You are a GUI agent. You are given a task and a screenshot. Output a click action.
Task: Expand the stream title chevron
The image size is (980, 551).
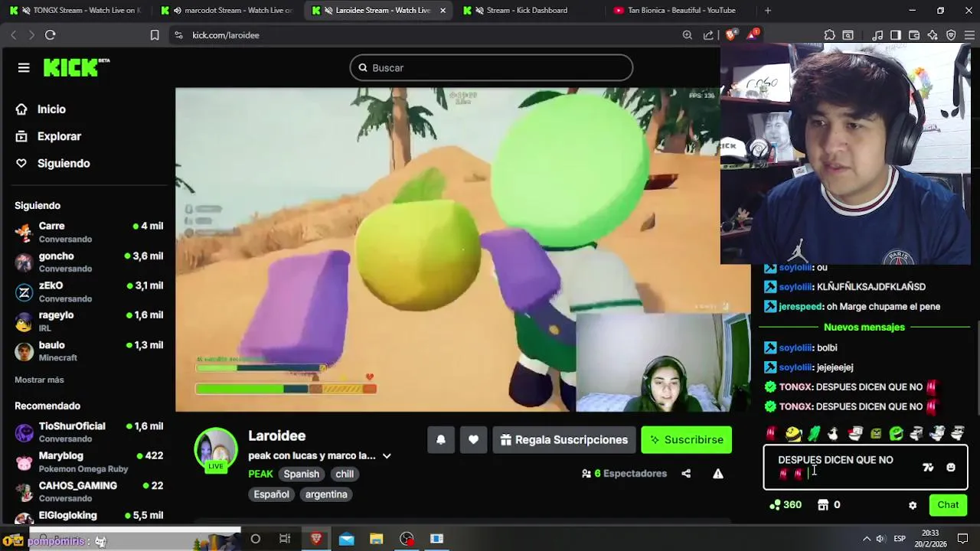point(387,456)
